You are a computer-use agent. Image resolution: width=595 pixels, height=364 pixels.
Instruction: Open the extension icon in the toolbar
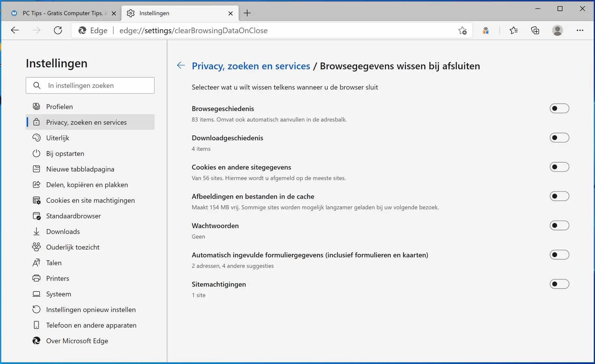[x=486, y=30]
